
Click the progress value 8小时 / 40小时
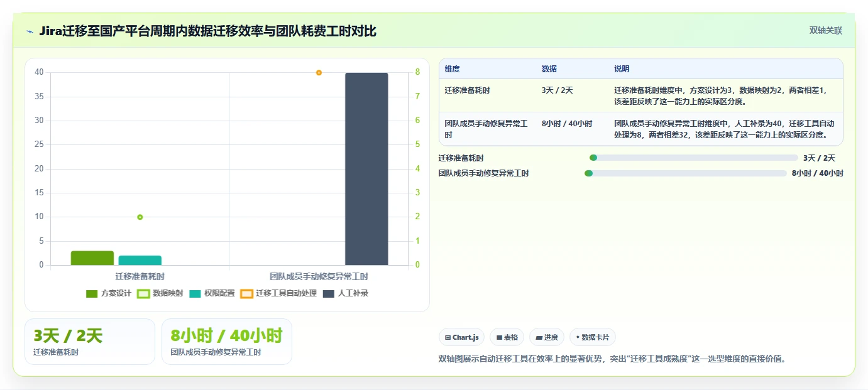pyautogui.click(x=817, y=173)
